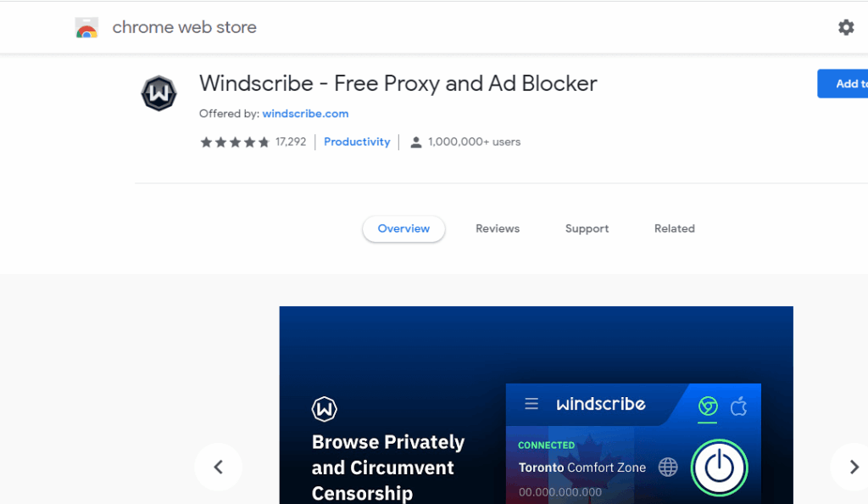Screen dimensions: 868x504
Task: Go to the Related tab
Action: point(674,229)
